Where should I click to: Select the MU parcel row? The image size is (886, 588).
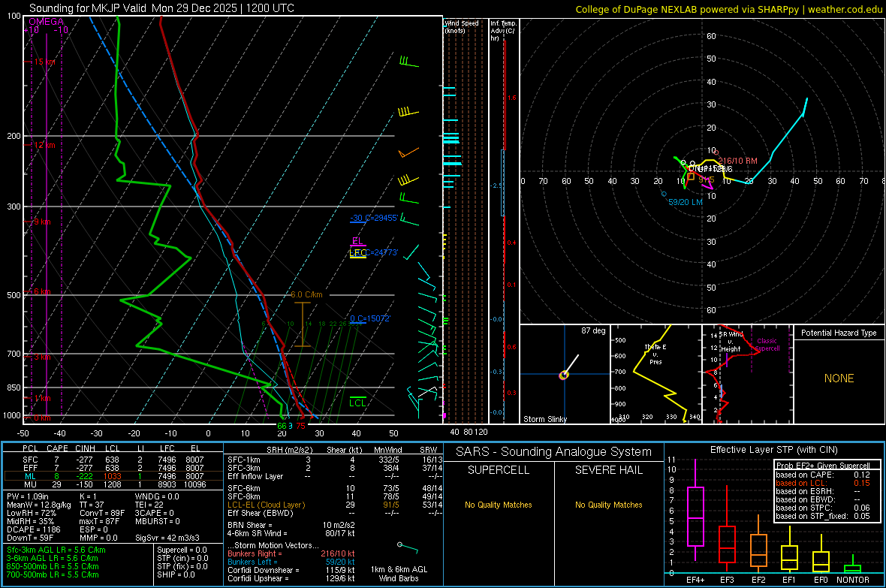[113, 484]
